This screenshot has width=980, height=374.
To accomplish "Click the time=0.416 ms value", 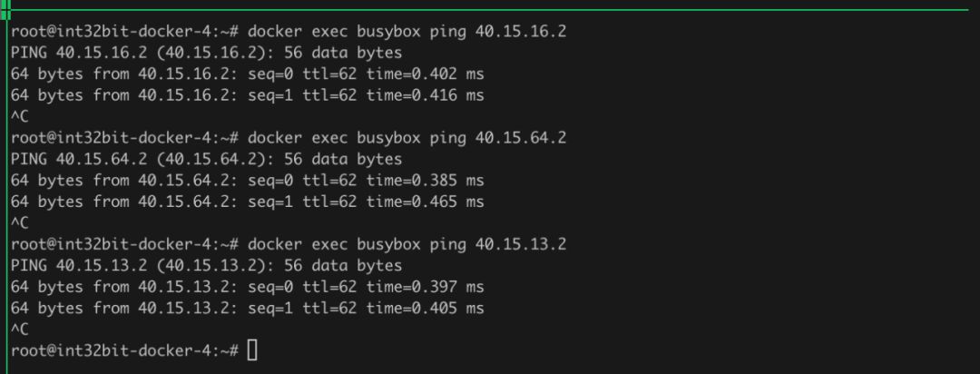I will point(425,95).
